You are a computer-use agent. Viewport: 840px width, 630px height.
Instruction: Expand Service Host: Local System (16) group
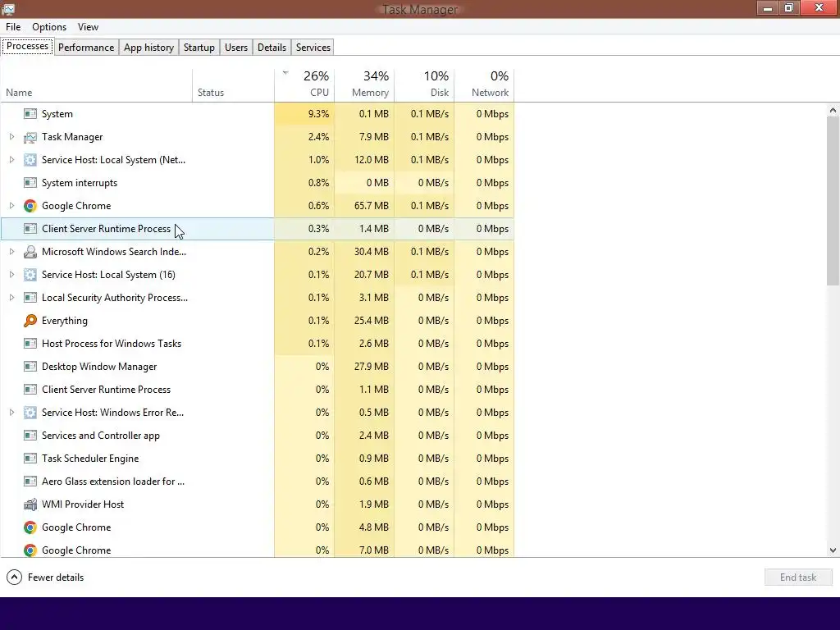(x=11, y=275)
